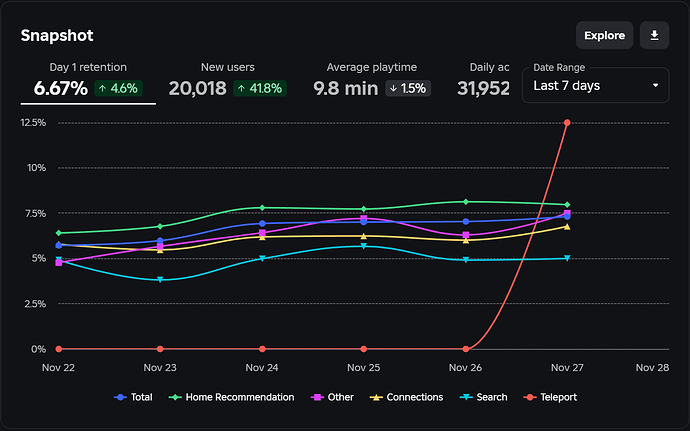Open the Date Range dropdown
The width and height of the screenshot is (690, 431).
coord(595,85)
